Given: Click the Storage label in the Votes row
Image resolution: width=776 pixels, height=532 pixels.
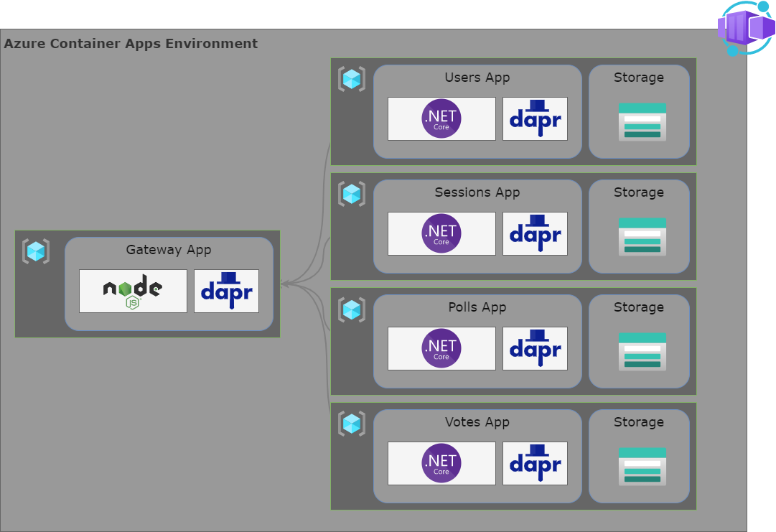Looking at the screenshot, I should [639, 422].
